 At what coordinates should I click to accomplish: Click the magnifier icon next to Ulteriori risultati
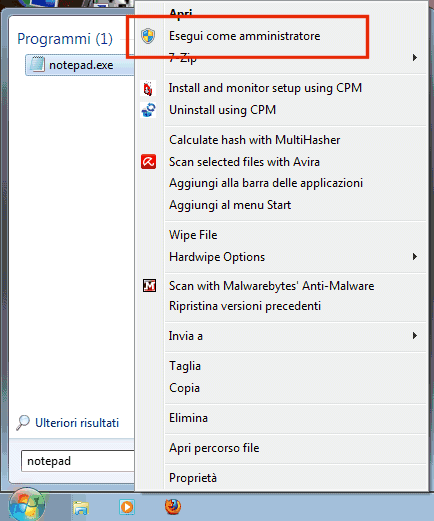(x=23, y=423)
